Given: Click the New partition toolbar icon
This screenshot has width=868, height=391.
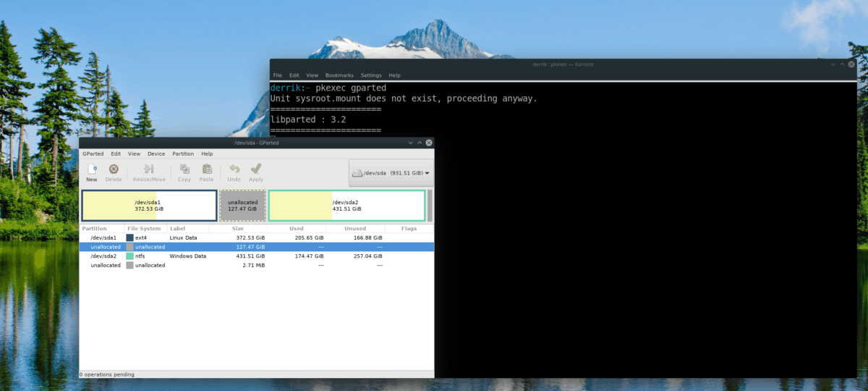Looking at the screenshot, I should 92,172.
